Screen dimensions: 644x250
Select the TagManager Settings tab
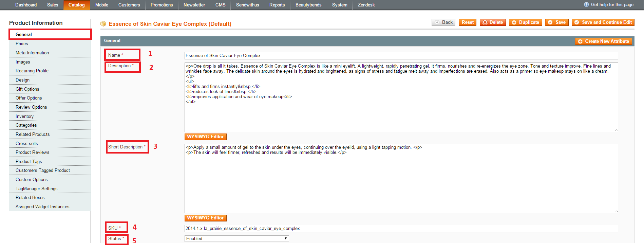pyautogui.click(x=50, y=189)
